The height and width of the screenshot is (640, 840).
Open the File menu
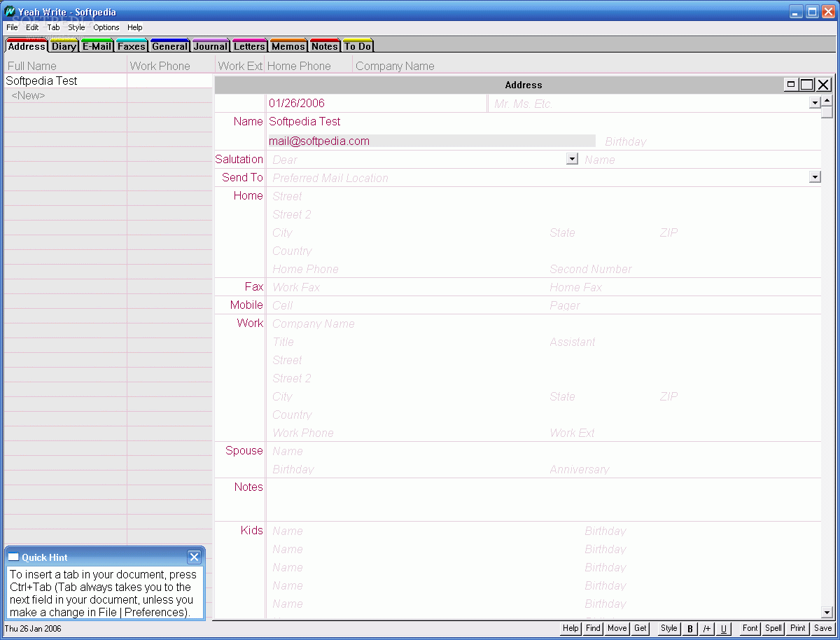[x=12, y=27]
